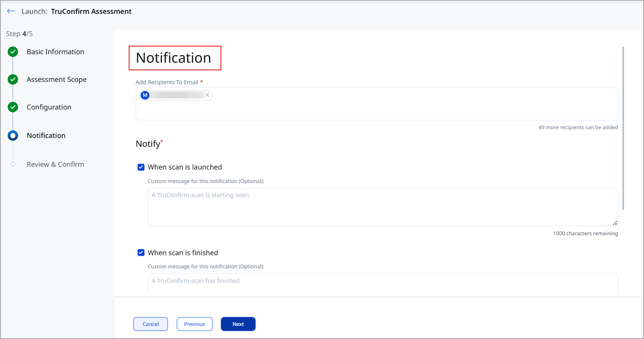Click the 'TruConfirm Assessment' title text
Screen dimensions: 644x339
tap(91, 11)
